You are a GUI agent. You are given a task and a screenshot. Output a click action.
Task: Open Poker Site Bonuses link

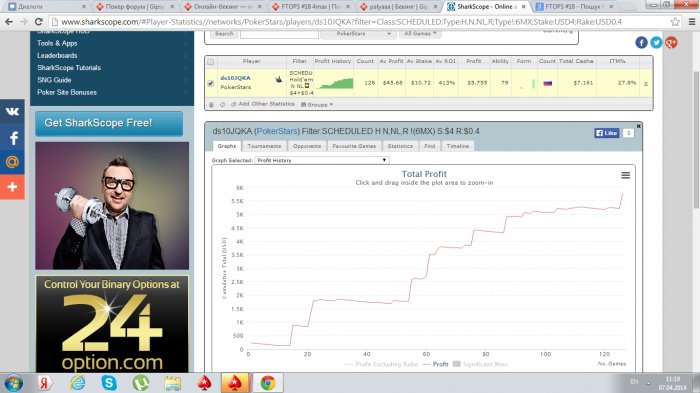[67, 92]
